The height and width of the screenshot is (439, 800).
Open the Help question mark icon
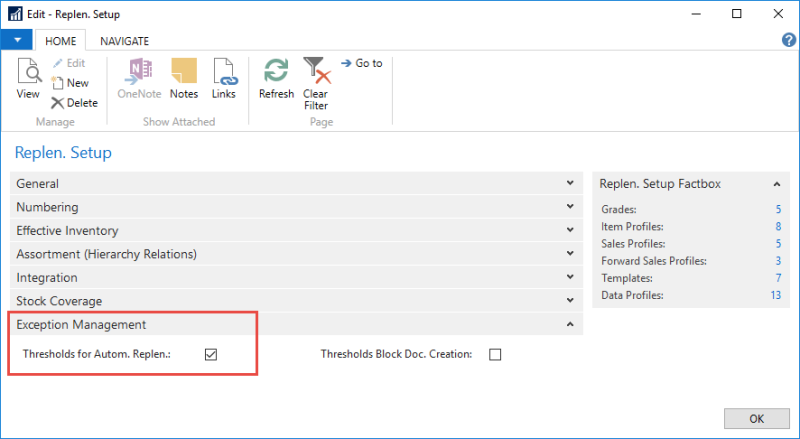coord(788,40)
